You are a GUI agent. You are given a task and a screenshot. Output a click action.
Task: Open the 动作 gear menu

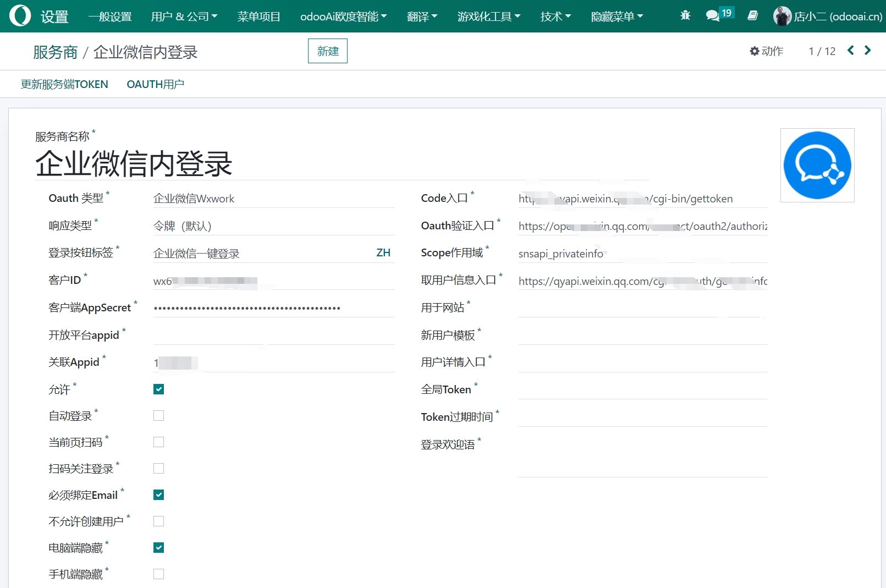click(767, 51)
